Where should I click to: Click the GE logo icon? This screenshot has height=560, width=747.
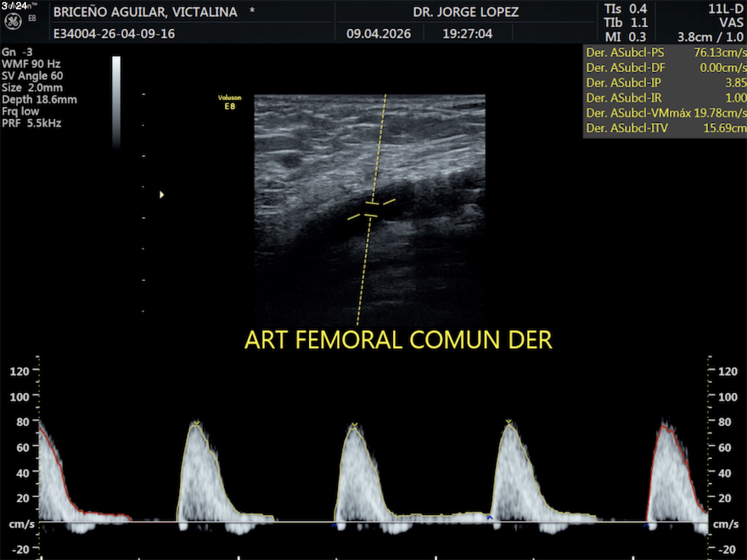click(x=13, y=22)
